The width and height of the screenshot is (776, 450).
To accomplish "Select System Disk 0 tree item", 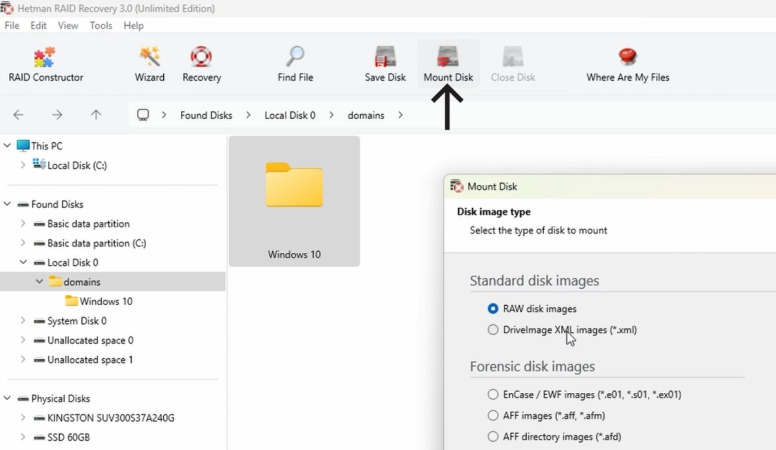I will tap(70, 321).
